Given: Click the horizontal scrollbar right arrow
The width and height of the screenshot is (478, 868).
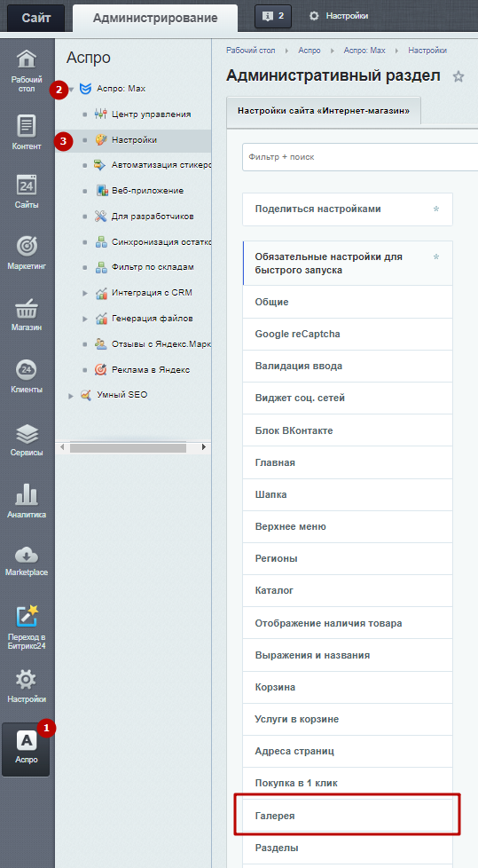Looking at the screenshot, I should point(204,446).
